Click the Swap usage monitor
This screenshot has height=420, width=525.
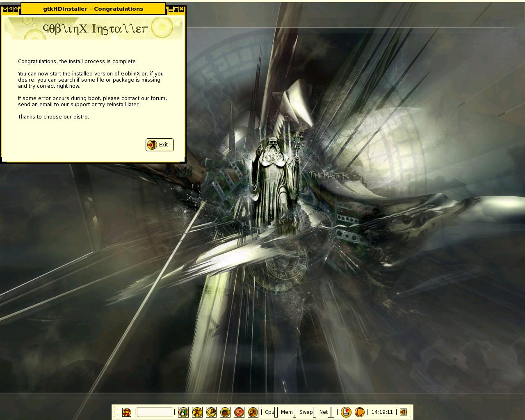pos(308,412)
